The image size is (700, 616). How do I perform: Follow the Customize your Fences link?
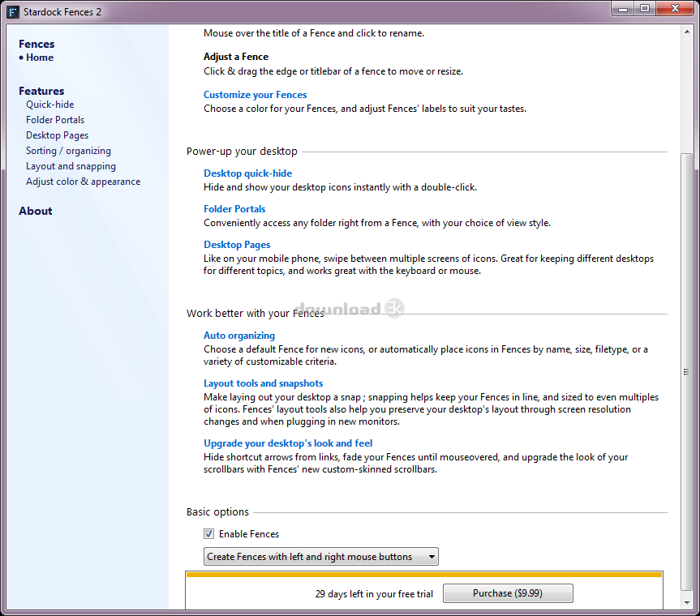click(x=255, y=95)
